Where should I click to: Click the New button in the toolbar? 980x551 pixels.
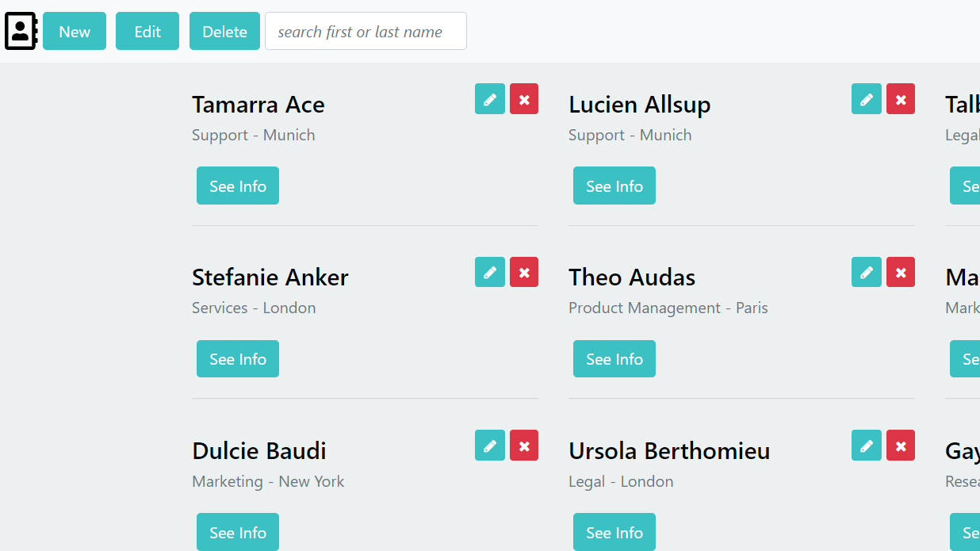[75, 32]
